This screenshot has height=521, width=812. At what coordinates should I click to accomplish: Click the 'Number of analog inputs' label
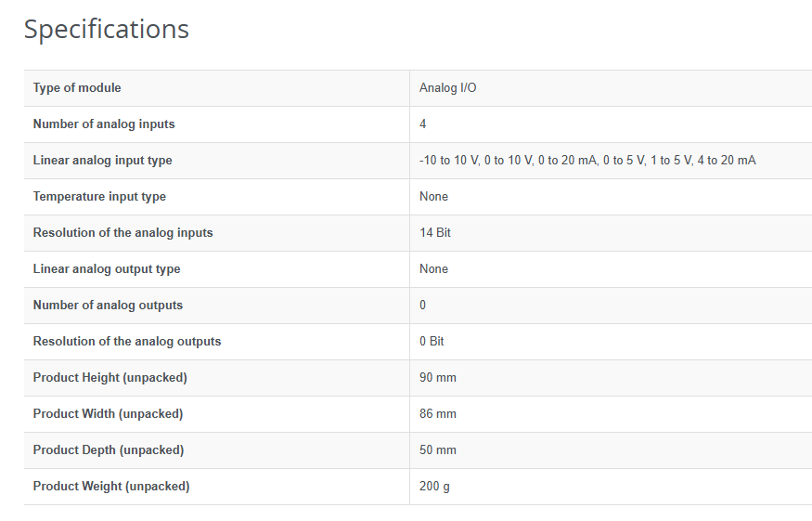coord(104,124)
